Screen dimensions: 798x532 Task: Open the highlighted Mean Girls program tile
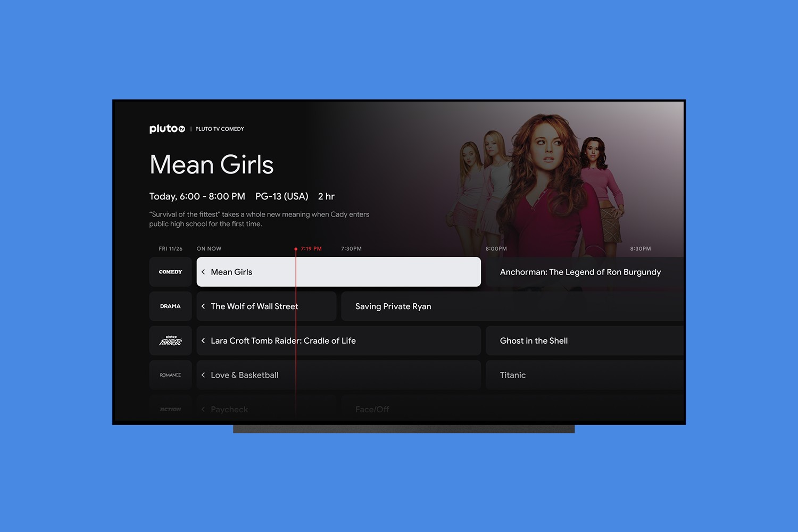tap(339, 272)
